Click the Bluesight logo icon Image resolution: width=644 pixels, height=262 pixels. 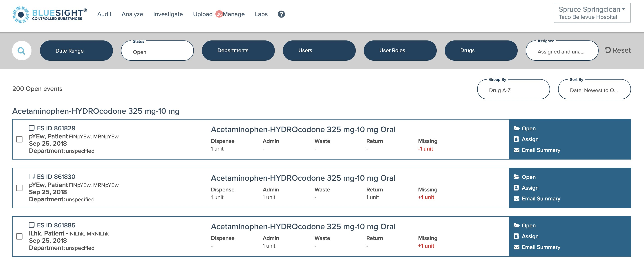click(20, 15)
